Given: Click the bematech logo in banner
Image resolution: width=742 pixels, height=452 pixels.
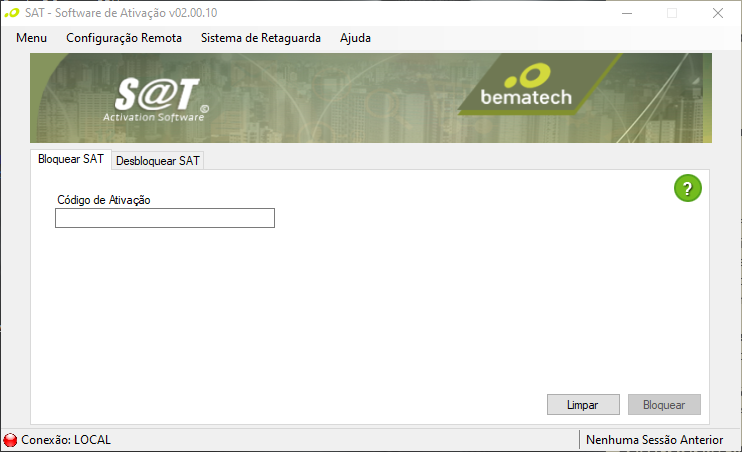Looking at the screenshot, I should click(527, 85).
